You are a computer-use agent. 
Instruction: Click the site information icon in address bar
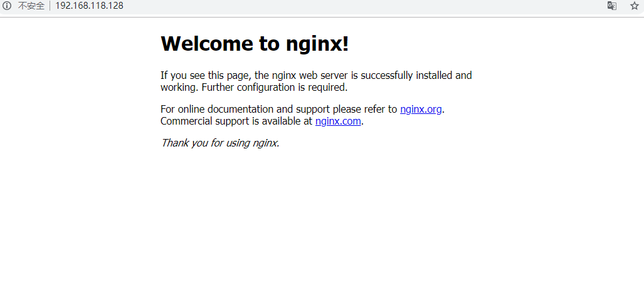click(6, 6)
